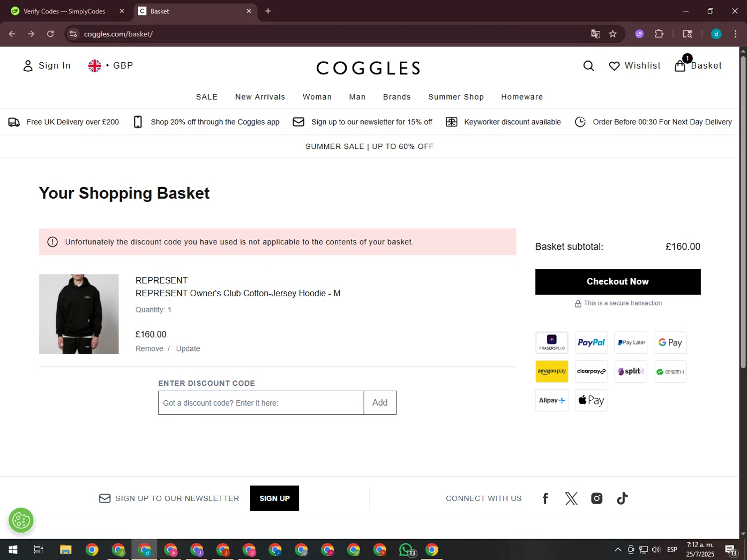Remove the hoodie from the basket
This screenshot has height=560, width=747.
coord(149,349)
